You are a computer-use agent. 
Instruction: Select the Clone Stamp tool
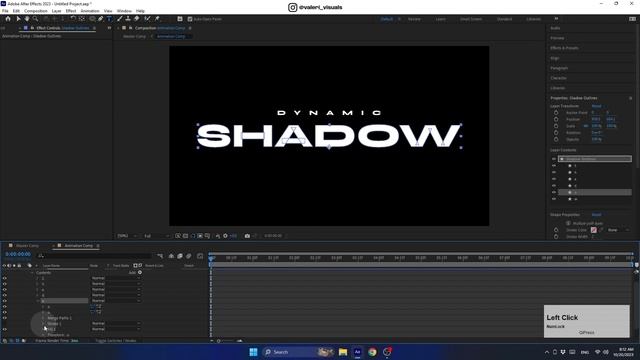pyautogui.click(x=128, y=19)
